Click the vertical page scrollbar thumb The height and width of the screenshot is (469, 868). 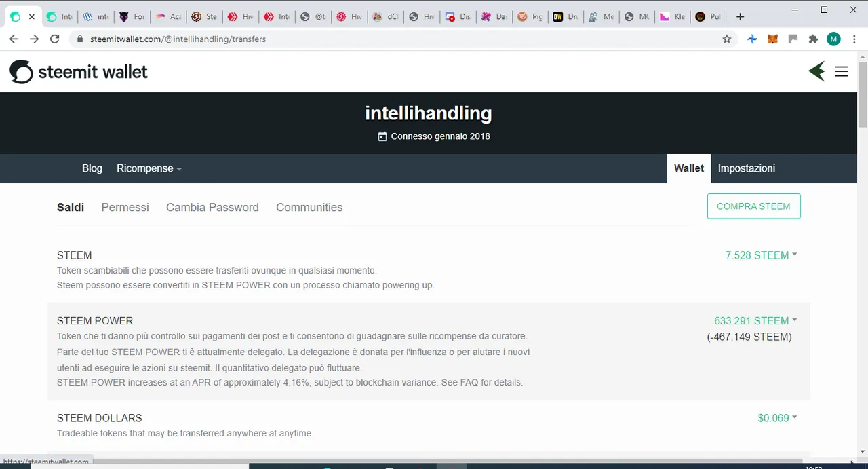[x=863, y=95]
